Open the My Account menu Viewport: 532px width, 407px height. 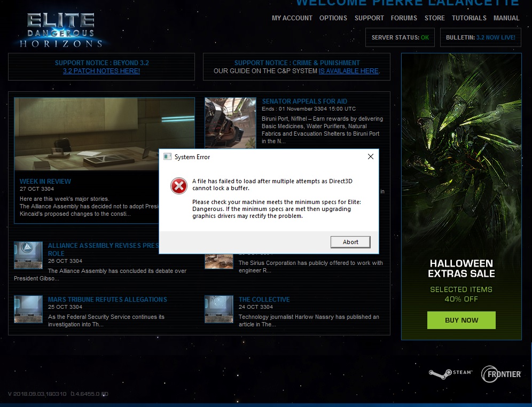tap(292, 18)
